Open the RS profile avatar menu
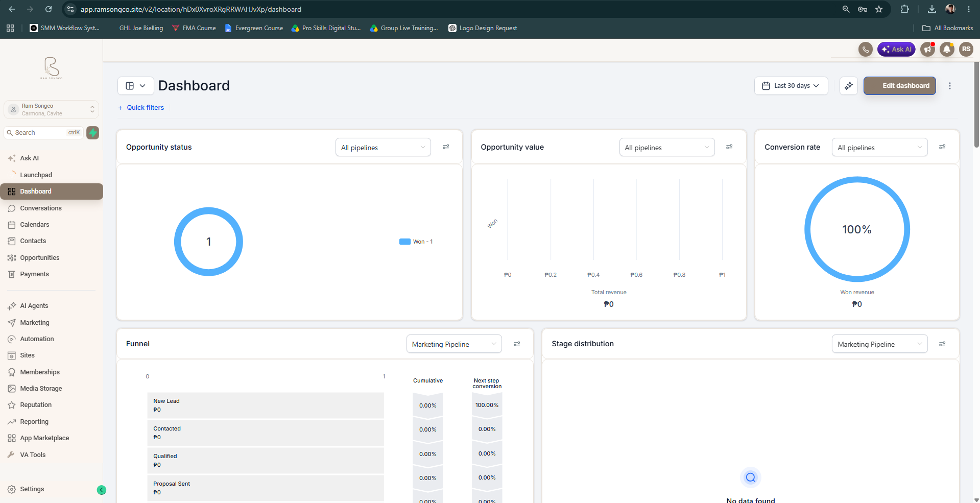Image resolution: width=980 pixels, height=503 pixels. pyautogui.click(x=966, y=50)
